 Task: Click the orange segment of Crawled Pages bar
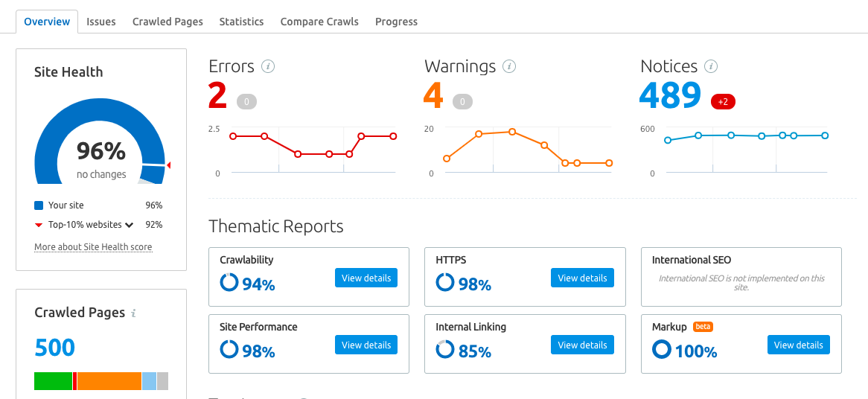(x=109, y=381)
